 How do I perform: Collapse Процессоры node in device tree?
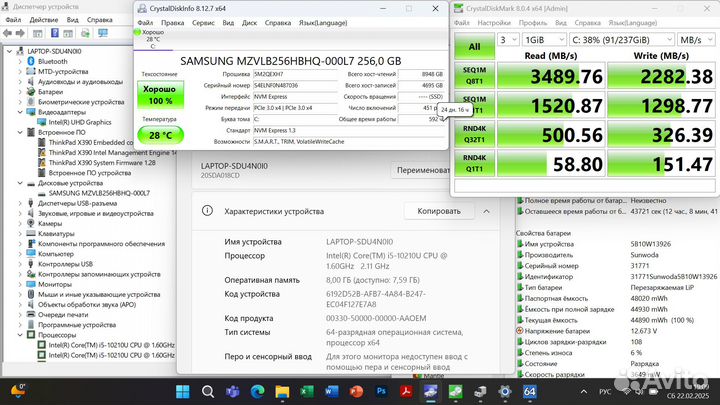pyautogui.click(x=20, y=335)
